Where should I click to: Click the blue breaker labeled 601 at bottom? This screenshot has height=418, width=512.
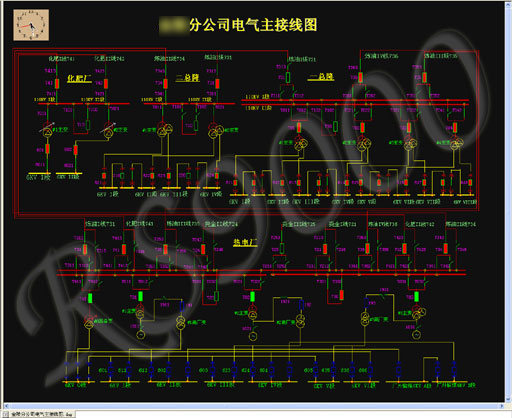(111, 370)
